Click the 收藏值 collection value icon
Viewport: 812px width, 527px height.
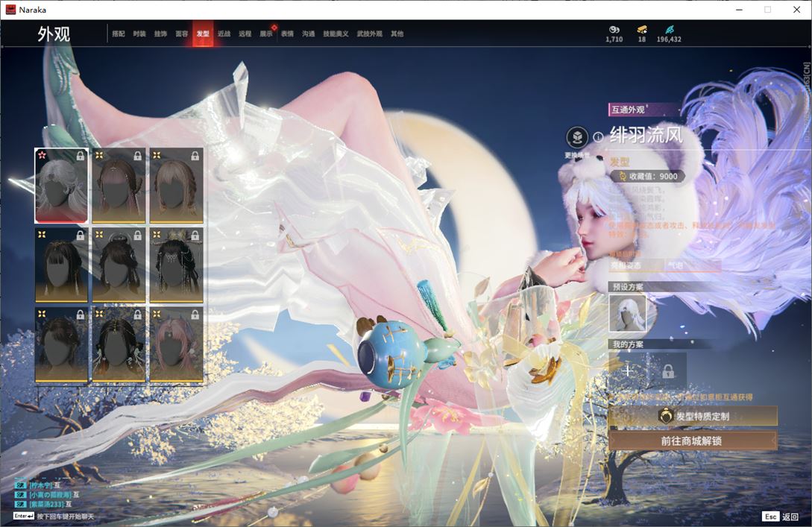[623, 176]
